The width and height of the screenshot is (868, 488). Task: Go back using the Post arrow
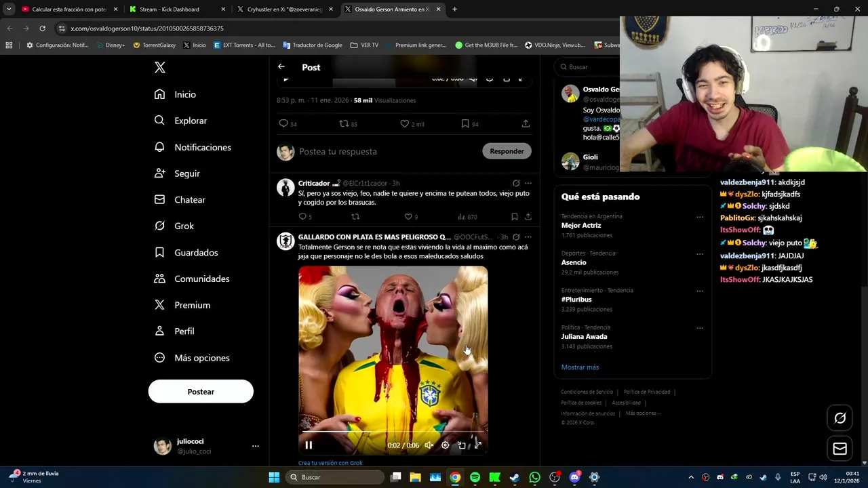pyautogui.click(x=281, y=67)
